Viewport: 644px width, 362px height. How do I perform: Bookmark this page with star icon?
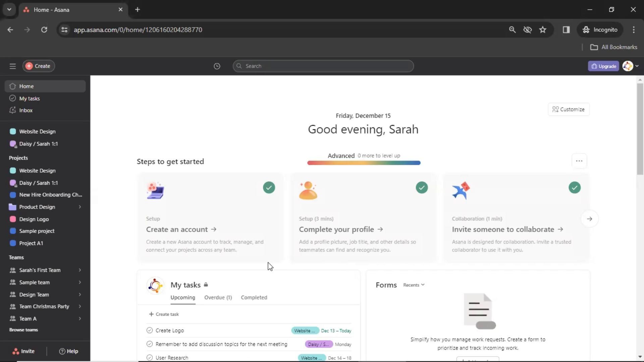[x=543, y=30]
